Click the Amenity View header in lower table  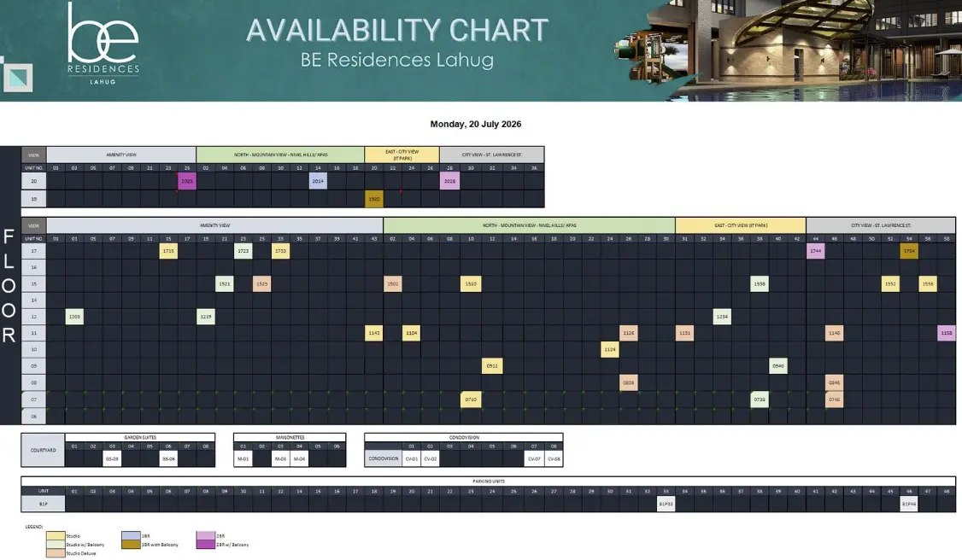(214, 225)
